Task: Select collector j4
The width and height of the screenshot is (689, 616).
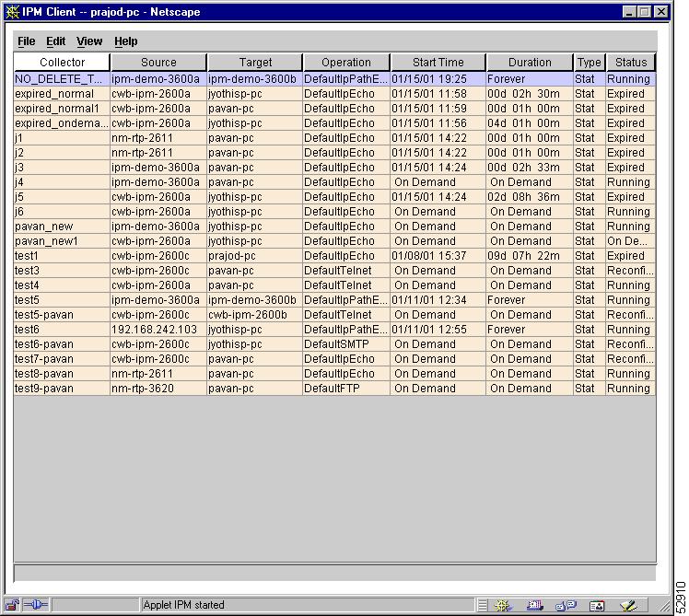Action: tap(334, 182)
